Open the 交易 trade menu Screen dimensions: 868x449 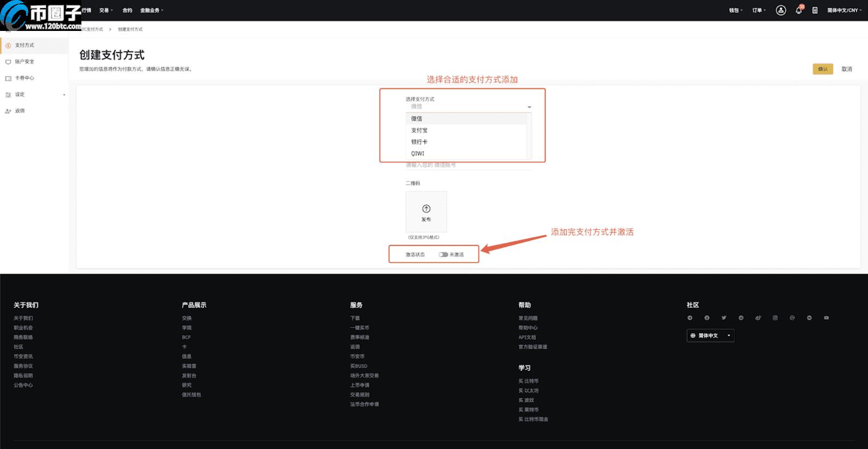[106, 10]
